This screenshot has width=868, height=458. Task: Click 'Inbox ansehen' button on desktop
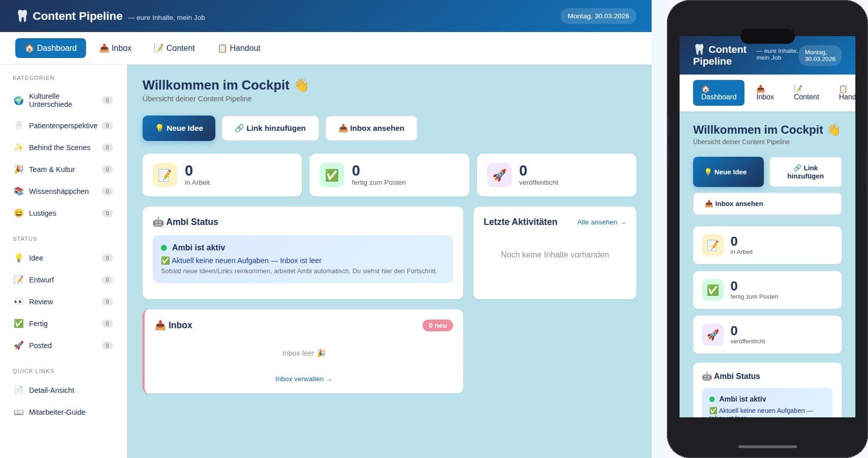click(371, 128)
